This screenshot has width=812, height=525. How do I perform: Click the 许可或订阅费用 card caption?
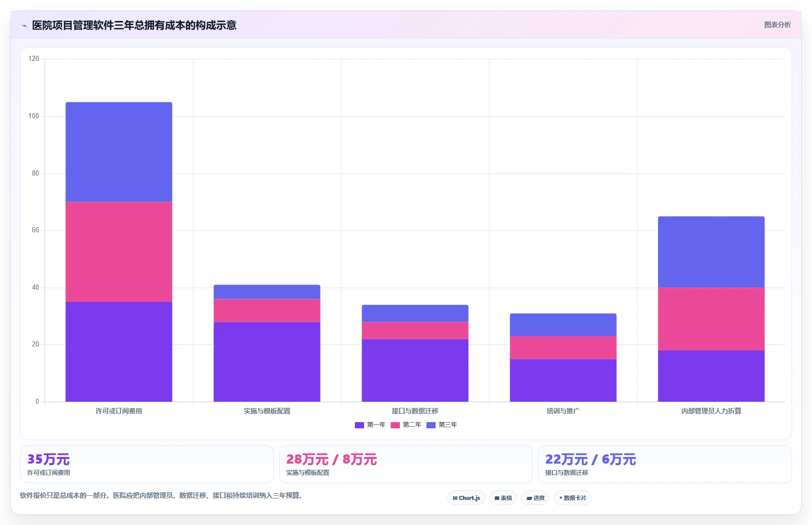point(49,473)
